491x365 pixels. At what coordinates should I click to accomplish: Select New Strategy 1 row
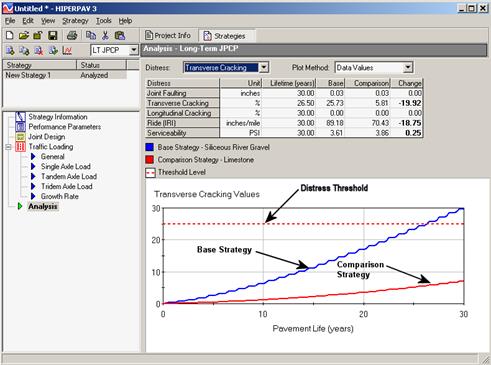point(65,75)
